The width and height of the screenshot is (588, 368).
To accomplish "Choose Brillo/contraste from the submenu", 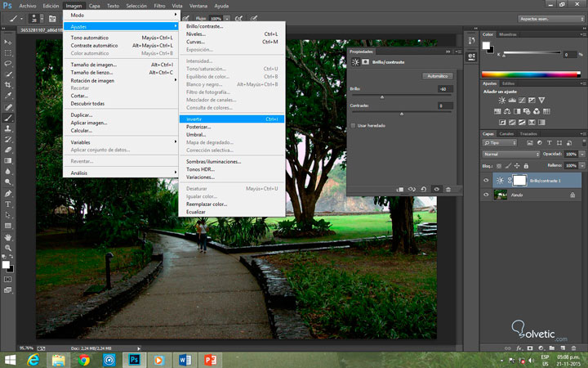I will [x=232, y=26].
